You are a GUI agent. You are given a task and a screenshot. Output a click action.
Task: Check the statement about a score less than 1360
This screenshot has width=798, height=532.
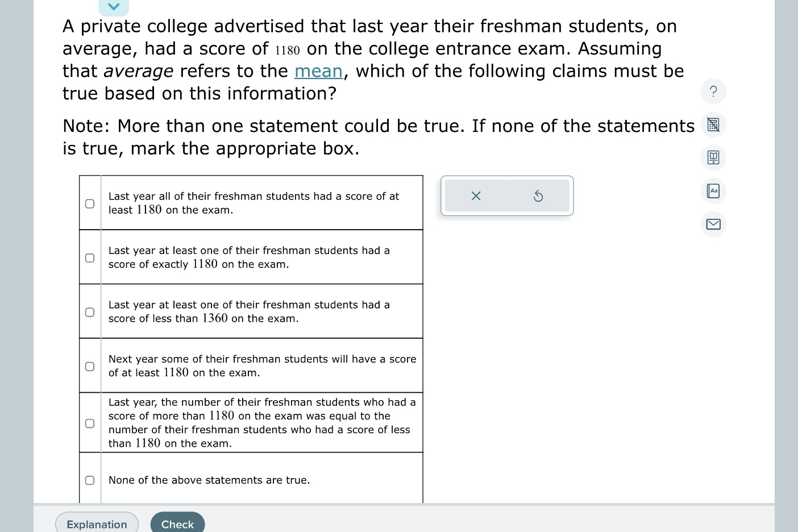pos(90,311)
